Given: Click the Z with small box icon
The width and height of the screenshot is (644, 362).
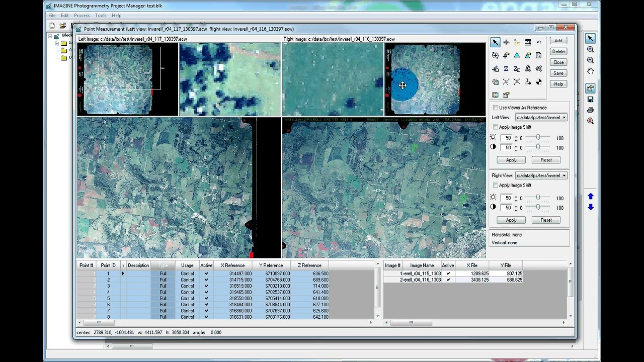Looking at the screenshot, I should [x=517, y=69].
